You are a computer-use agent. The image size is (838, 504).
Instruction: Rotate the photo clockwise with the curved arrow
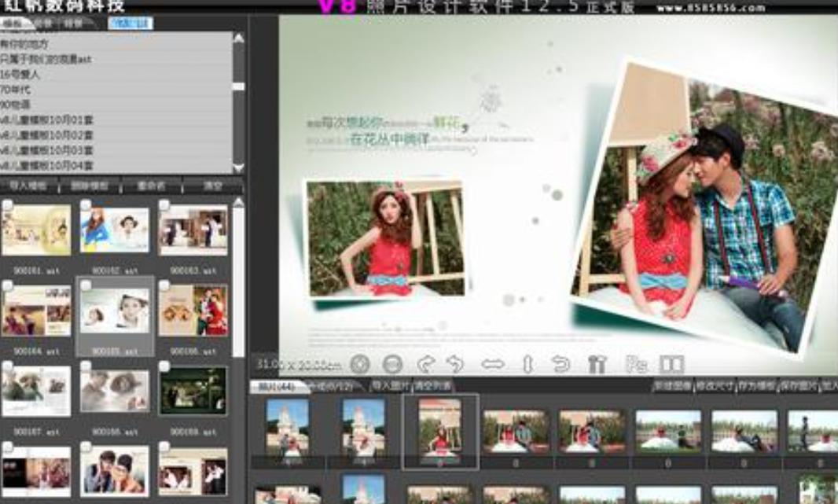[426, 364]
